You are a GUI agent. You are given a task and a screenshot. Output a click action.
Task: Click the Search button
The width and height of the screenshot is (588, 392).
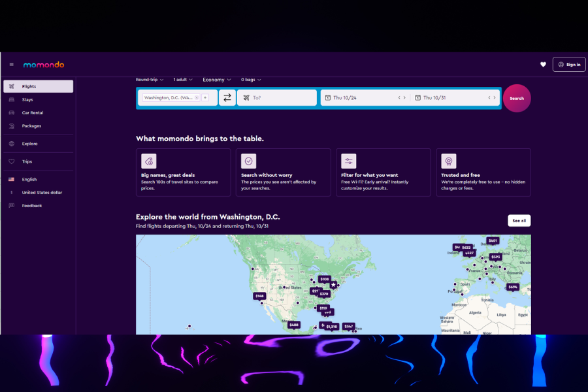[517, 97]
